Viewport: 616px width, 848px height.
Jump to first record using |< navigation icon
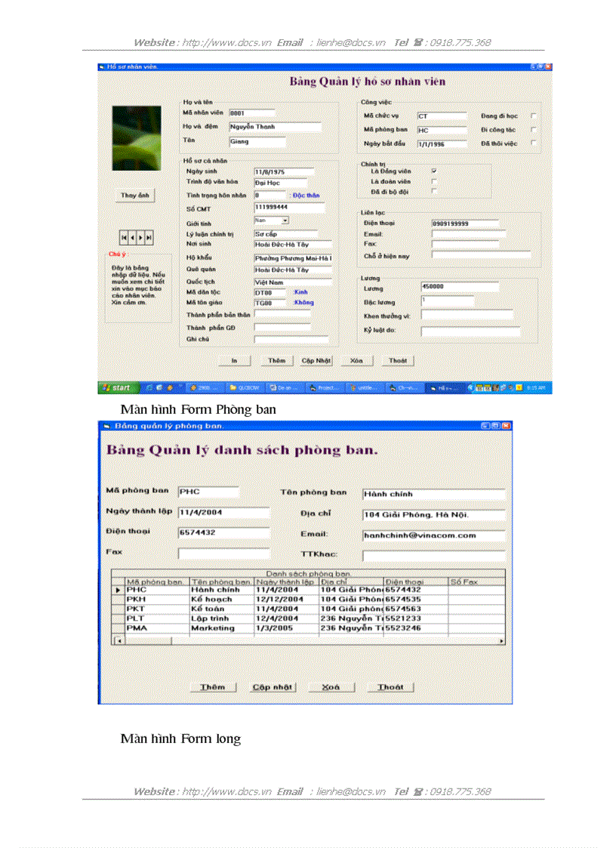pyautogui.click(x=124, y=236)
